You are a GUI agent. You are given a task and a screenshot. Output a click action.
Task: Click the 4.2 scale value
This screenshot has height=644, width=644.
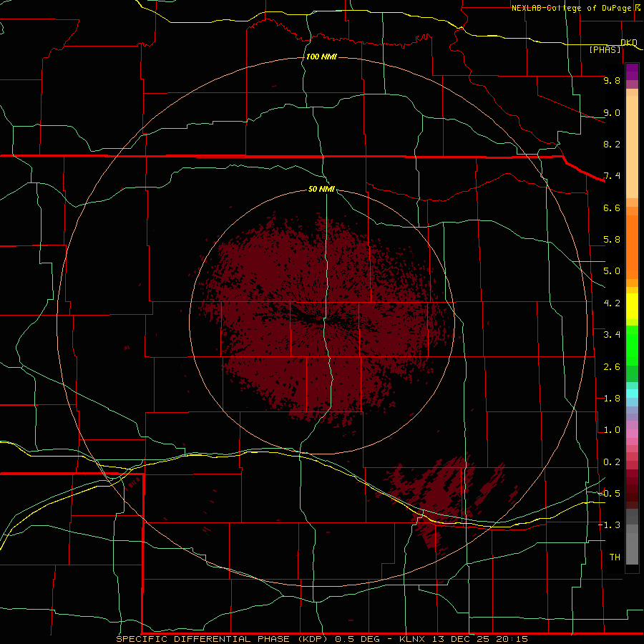click(612, 303)
